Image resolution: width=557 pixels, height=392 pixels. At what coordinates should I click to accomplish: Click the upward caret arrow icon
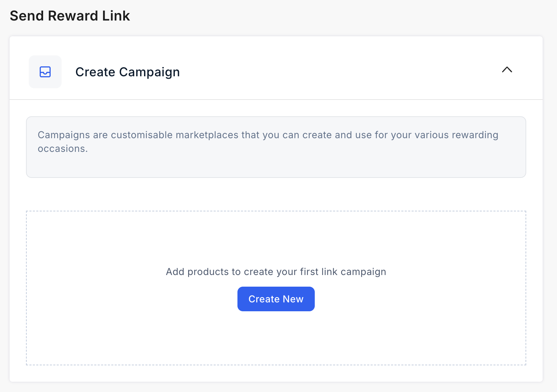coord(507,70)
